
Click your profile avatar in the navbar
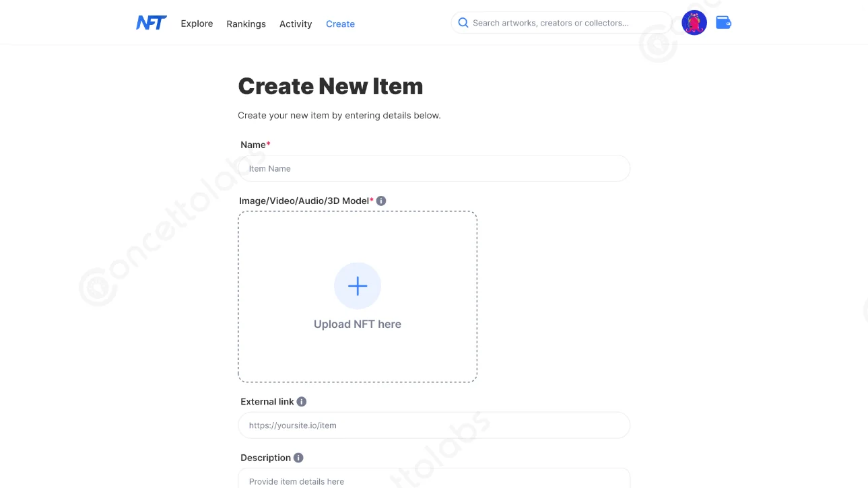(x=694, y=22)
